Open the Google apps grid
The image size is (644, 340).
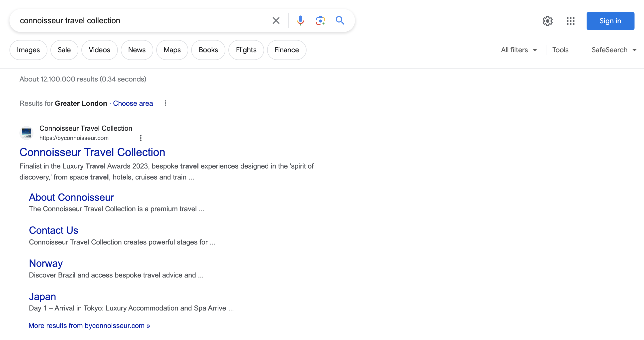[x=570, y=21]
